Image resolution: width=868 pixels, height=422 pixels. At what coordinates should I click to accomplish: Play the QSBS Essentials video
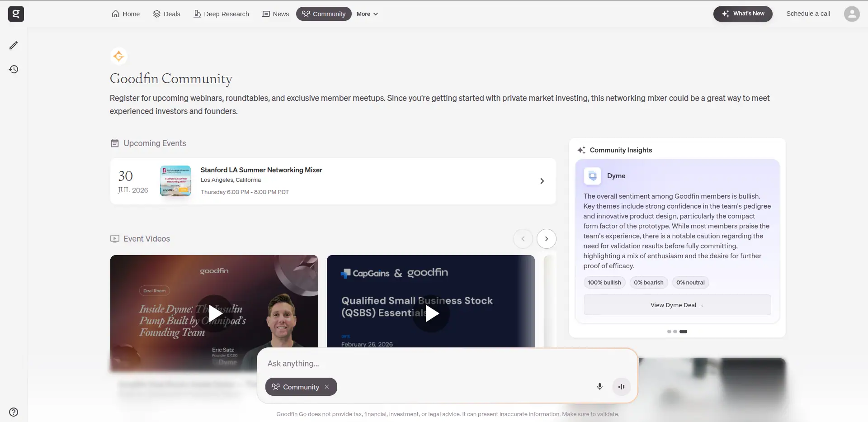pyautogui.click(x=431, y=313)
